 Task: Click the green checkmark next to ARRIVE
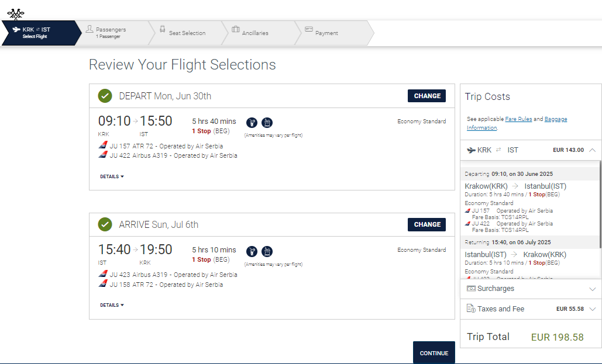pyautogui.click(x=105, y=224)
